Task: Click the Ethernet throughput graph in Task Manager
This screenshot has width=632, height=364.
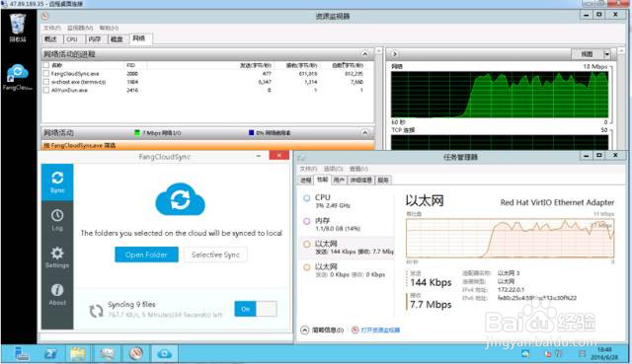Action: [510, 238]
